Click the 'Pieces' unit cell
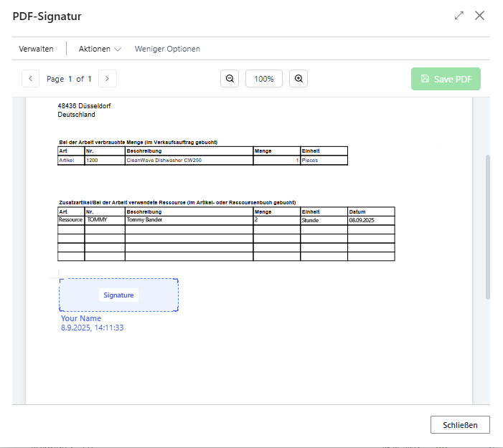The height and width of the screenshot is (448, 503). (x=324, y=161)
